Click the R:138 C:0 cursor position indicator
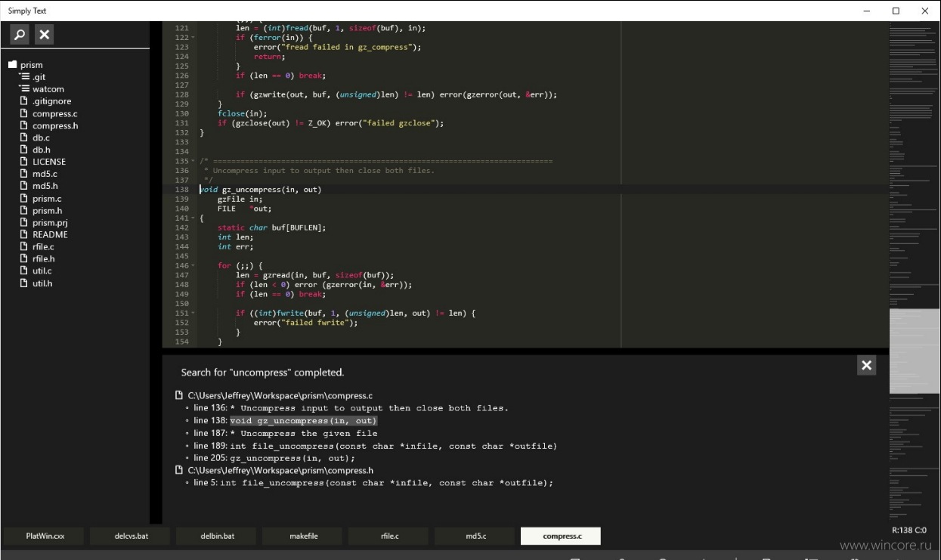The image size is (941, 560). 909,531
